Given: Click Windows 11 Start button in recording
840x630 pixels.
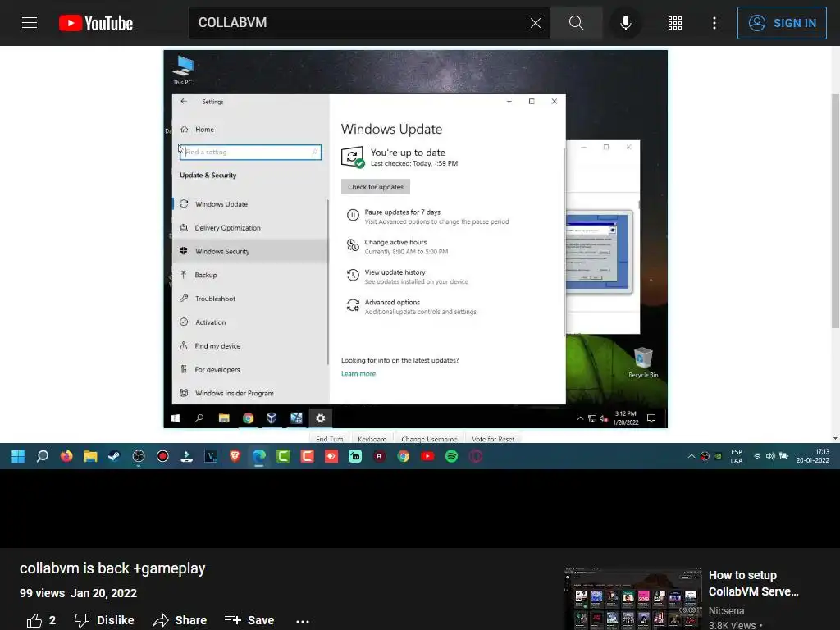Looking at the screenshot, I should [x=18, y=456].
